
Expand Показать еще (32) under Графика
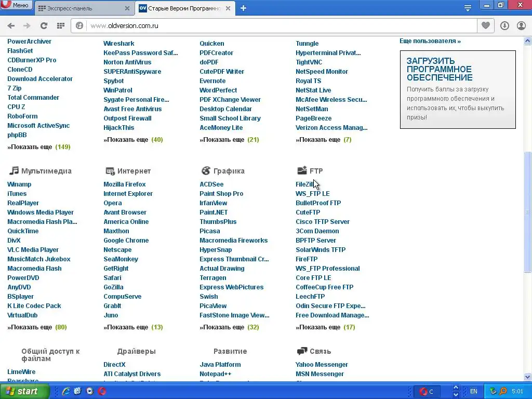point(229,327)
